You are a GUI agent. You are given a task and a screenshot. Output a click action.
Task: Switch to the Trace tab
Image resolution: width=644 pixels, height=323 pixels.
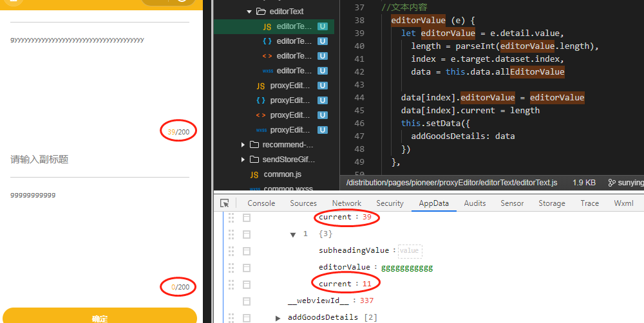point(589,203)
